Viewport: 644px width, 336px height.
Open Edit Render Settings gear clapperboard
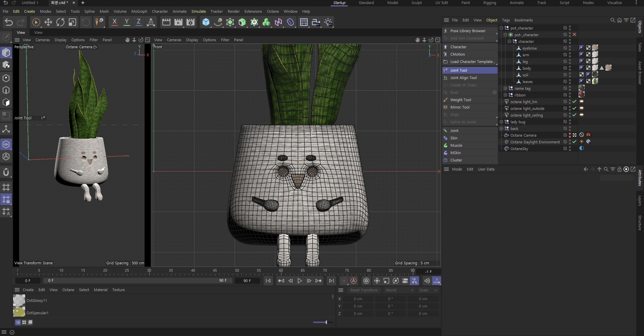point(191,22)
